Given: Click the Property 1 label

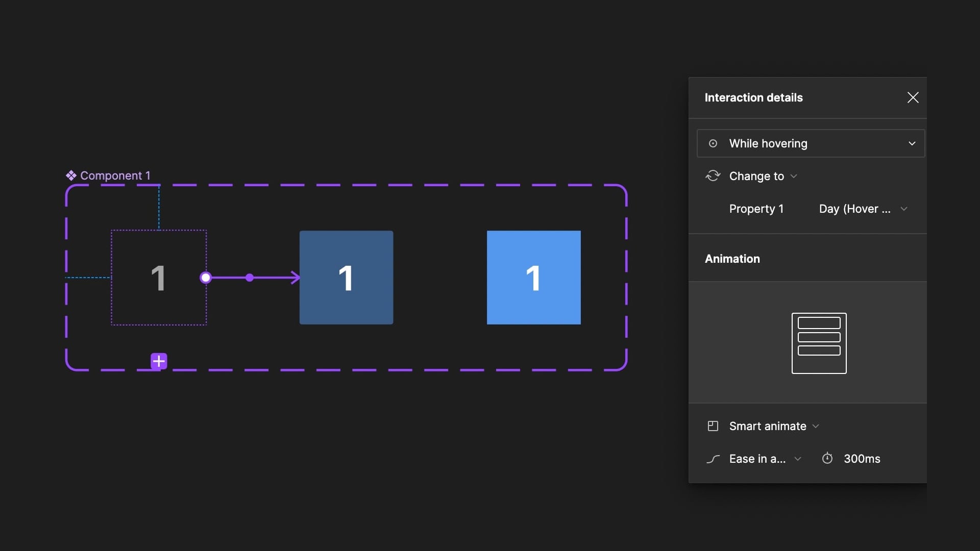Looking at the screenshot, I should click(x=756, y=209).
